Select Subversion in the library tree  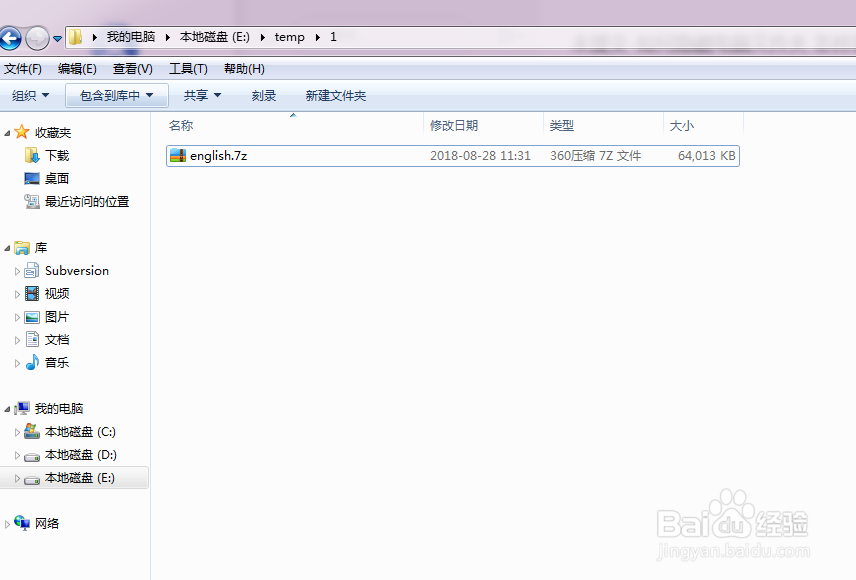click(77, 271)
